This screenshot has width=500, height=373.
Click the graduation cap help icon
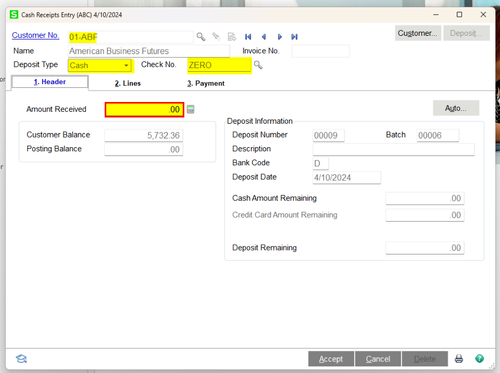21,359
